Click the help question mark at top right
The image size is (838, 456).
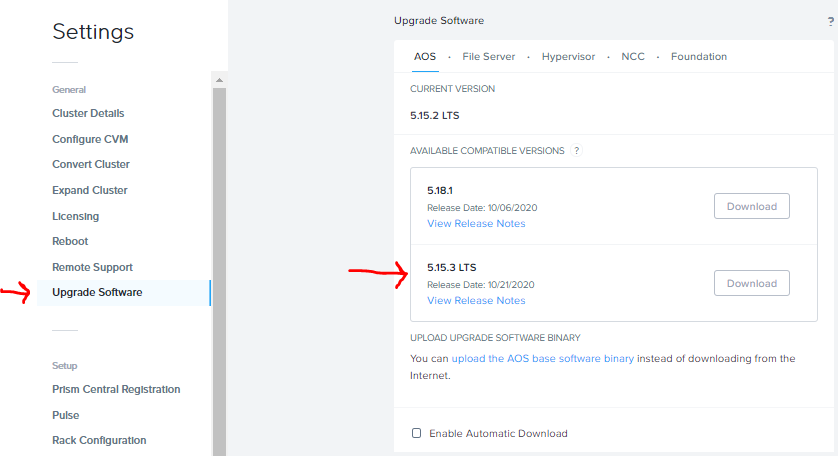[x=831, y=21]
